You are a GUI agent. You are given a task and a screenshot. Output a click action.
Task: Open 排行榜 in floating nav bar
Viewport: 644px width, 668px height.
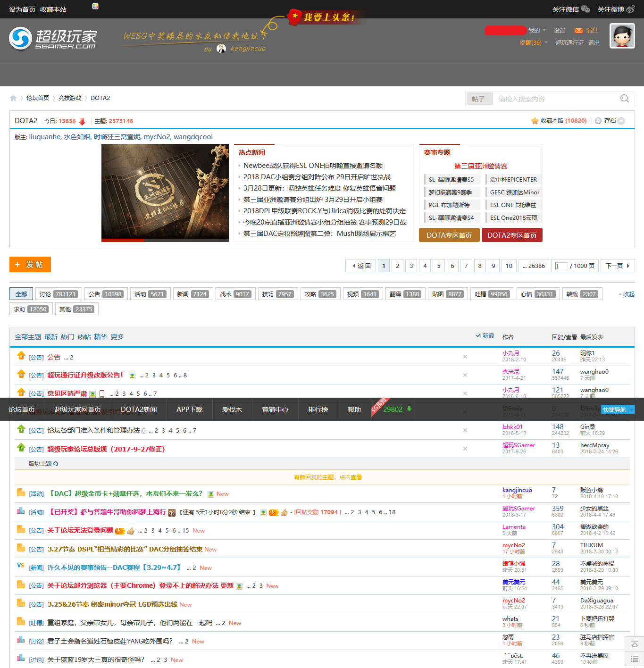318,409
